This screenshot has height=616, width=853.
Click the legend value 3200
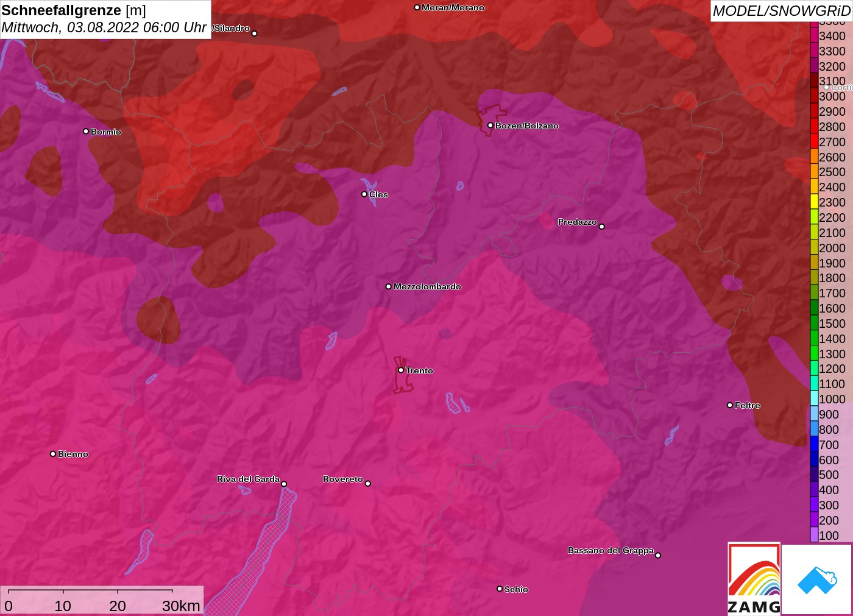tap(832, 66)
